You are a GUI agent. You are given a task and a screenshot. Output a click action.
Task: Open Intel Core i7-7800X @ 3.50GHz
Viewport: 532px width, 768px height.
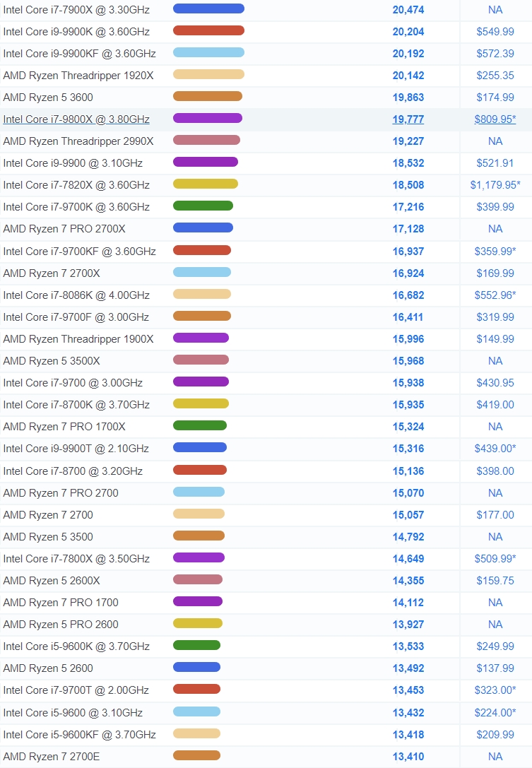pos(76,559)
